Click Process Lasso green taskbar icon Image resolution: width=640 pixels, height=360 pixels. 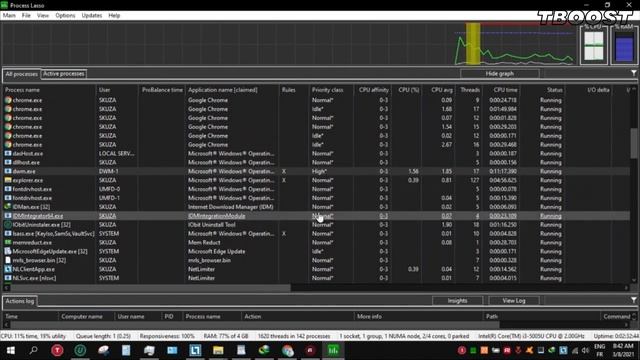(x=333, y=350)
